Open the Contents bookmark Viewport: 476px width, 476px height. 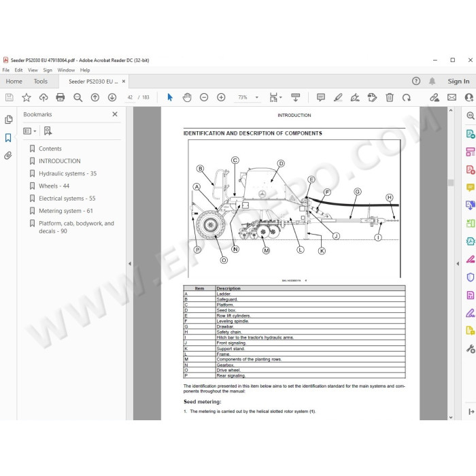pyautogui.click(x=50, y=149)
